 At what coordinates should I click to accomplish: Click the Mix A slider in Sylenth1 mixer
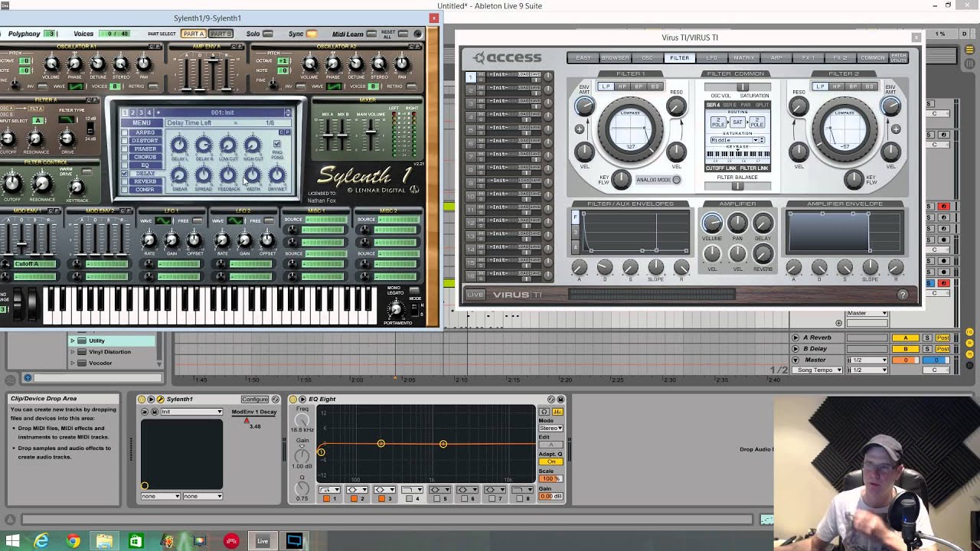pos(328,136)
